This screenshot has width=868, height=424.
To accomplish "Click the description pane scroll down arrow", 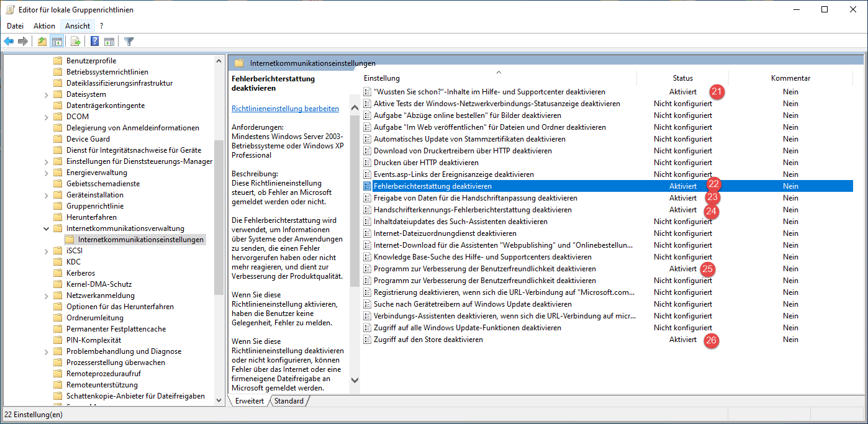I will [x=355, y=380].
